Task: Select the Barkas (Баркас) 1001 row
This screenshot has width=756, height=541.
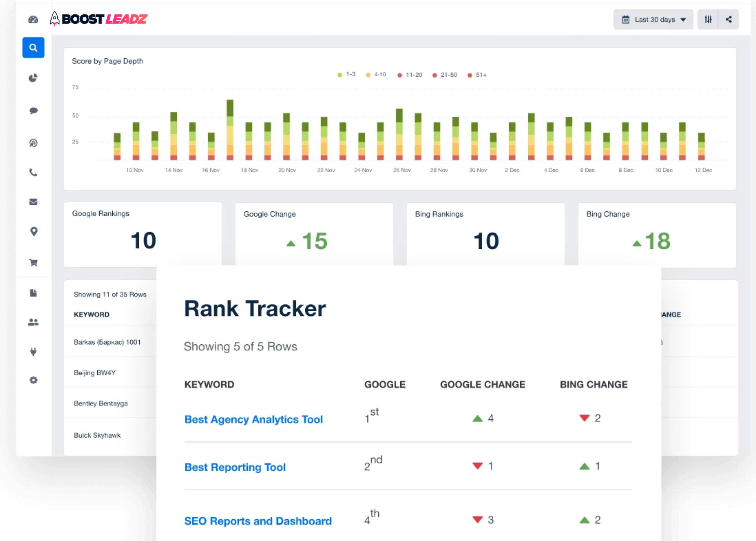Action: [110, 342]
